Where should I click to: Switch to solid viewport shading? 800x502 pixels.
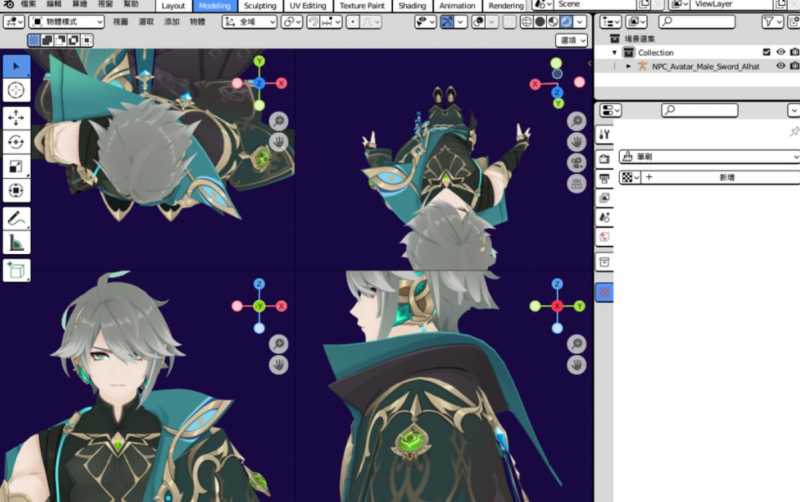[540, 22]
